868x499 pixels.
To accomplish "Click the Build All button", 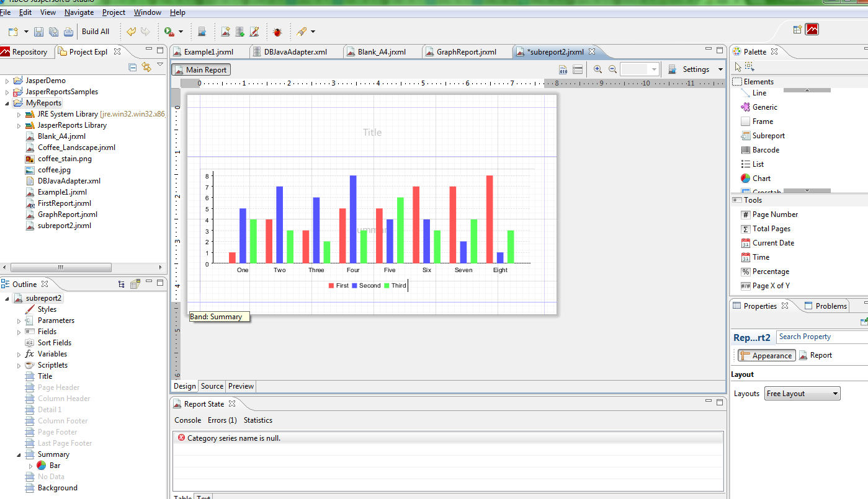I will [96, 32].
